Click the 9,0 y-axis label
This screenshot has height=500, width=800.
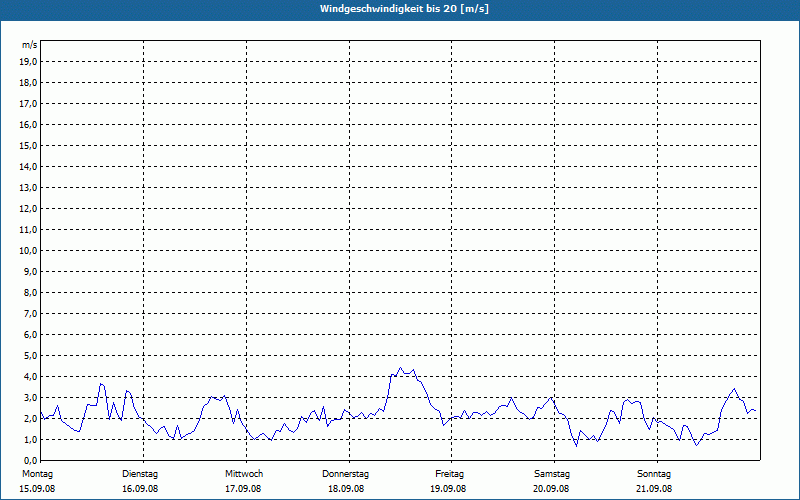click(x=31, y=271)
